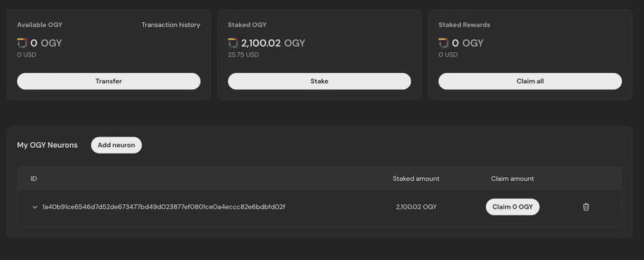Image resolution: width=644 pixels, height=260 pixels.
Task: Click the Staked amount column header
Action: pos(416,179)
